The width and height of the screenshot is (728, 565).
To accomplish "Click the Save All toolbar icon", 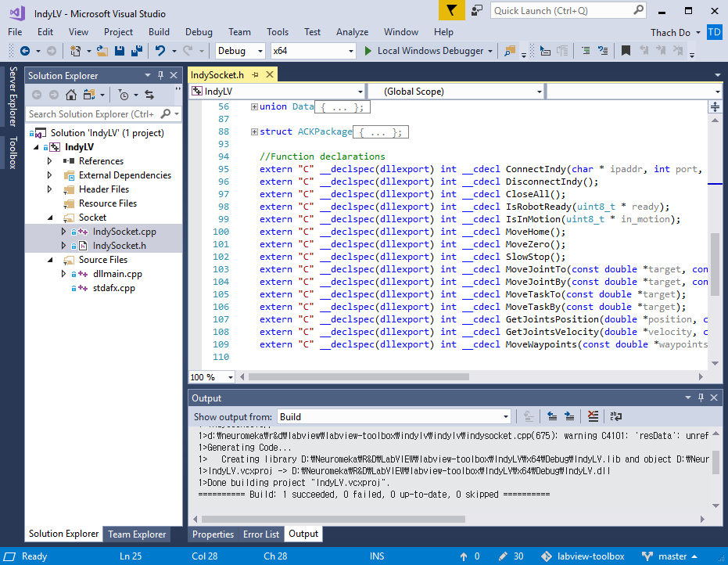I will click(137, 51).
